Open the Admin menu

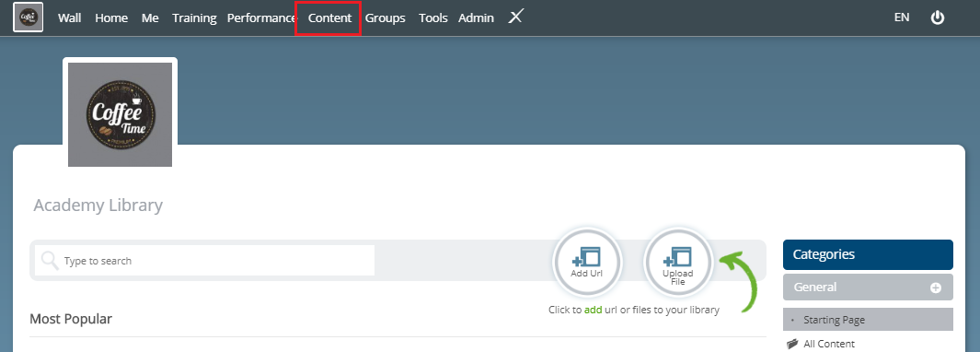[x=476, y=18]
